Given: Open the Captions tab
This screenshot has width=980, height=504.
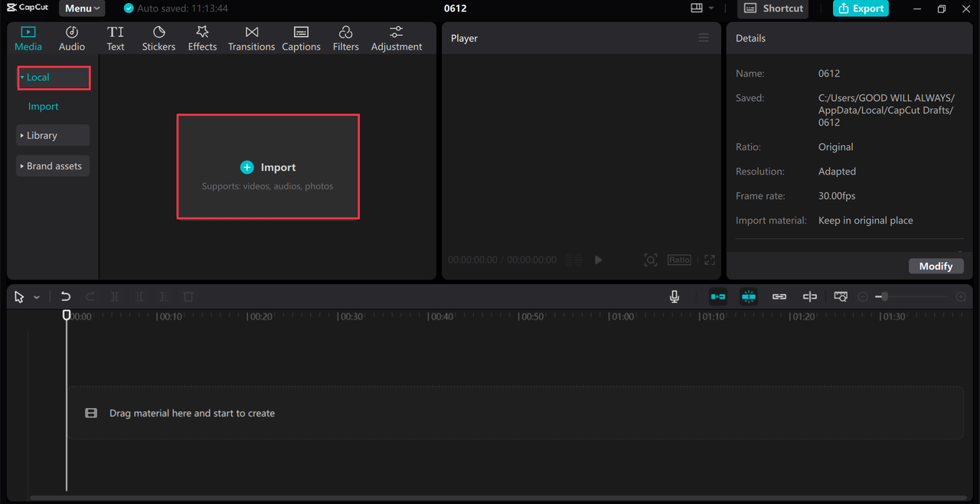Looking at the screenshot, I should 301,39.
